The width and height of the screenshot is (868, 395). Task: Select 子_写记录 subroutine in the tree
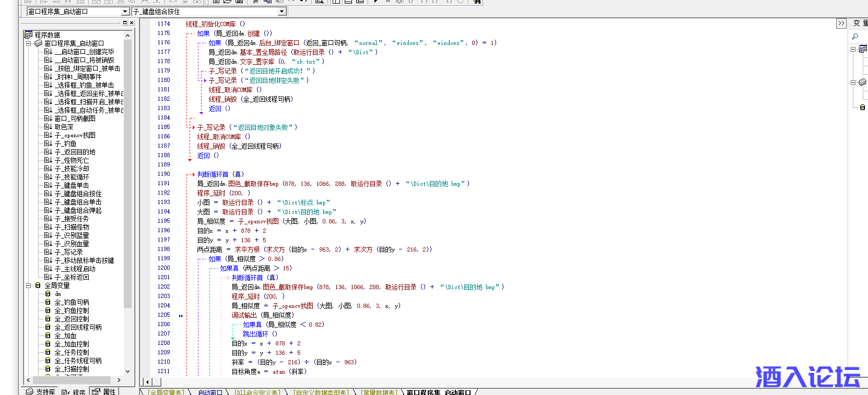tap(68, 252)
